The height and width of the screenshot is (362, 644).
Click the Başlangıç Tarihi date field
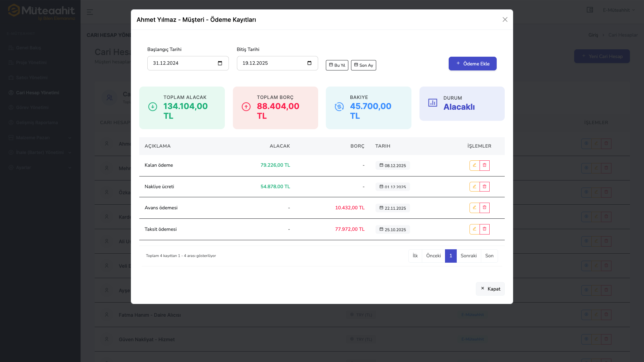click(181, 63)
